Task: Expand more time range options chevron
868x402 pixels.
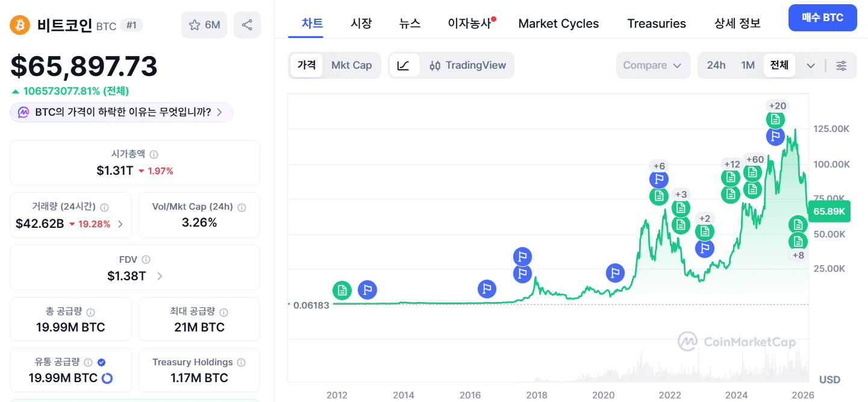Action: click(x=811, y=66)
